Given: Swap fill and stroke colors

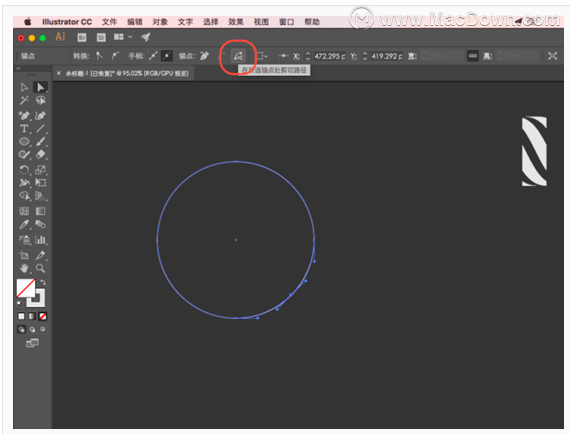Looking at the screenshot, I should click(x=43, y=282).
